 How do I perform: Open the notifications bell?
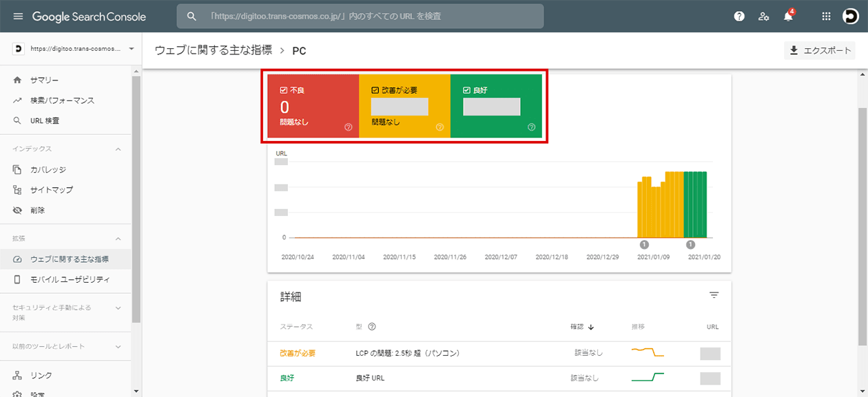[x=789, y=16]
